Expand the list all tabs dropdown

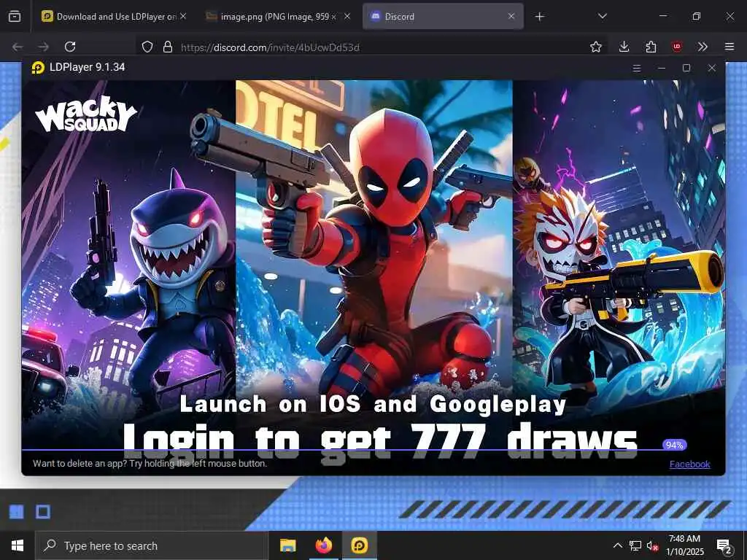click(602, 16)
